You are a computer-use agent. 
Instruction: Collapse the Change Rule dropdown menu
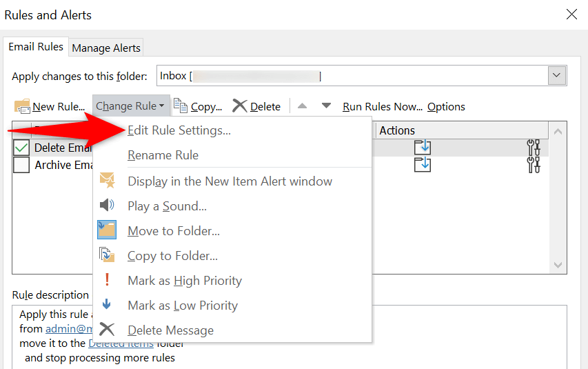[130, 106]
